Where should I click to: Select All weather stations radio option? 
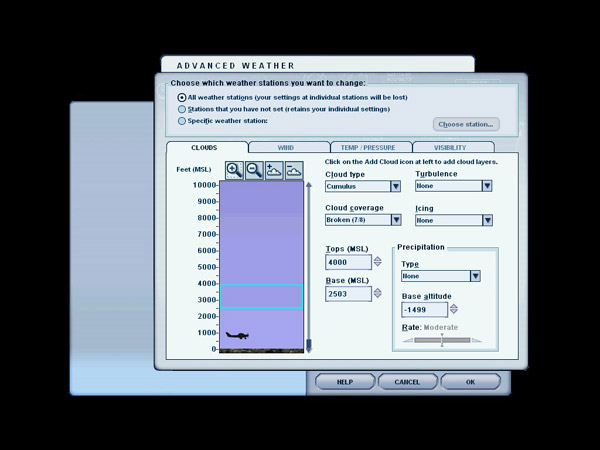click(x=182, y=97)
